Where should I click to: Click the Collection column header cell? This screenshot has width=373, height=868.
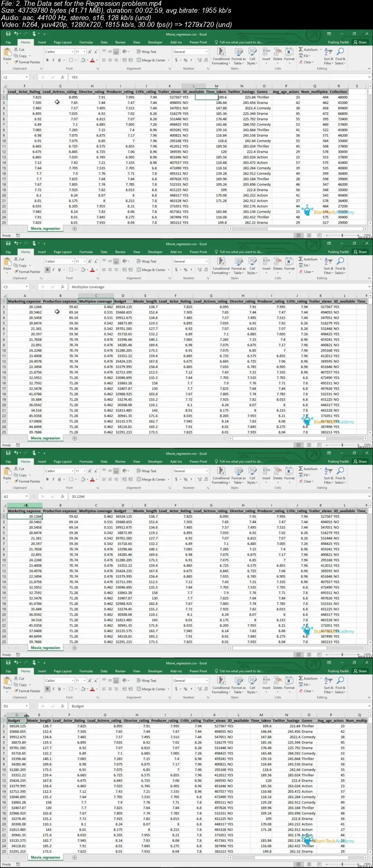coord(338,92)
